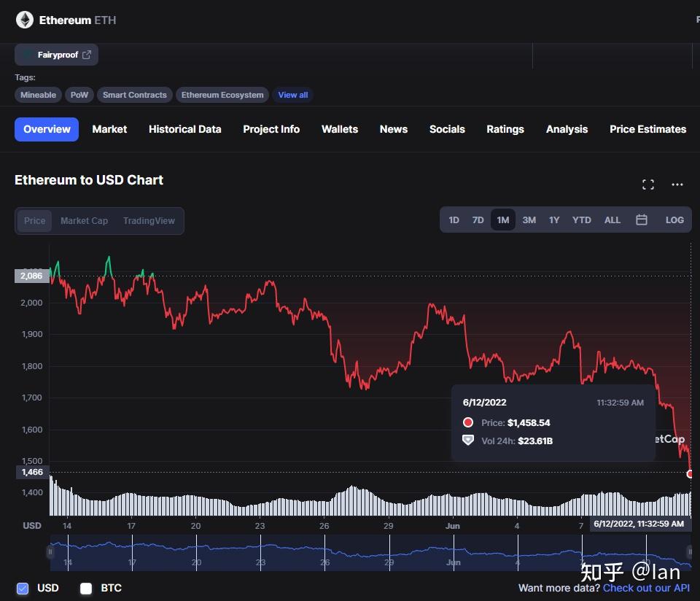Open the Analysis tab
This screenshot has width=700, height=601.
567,130
